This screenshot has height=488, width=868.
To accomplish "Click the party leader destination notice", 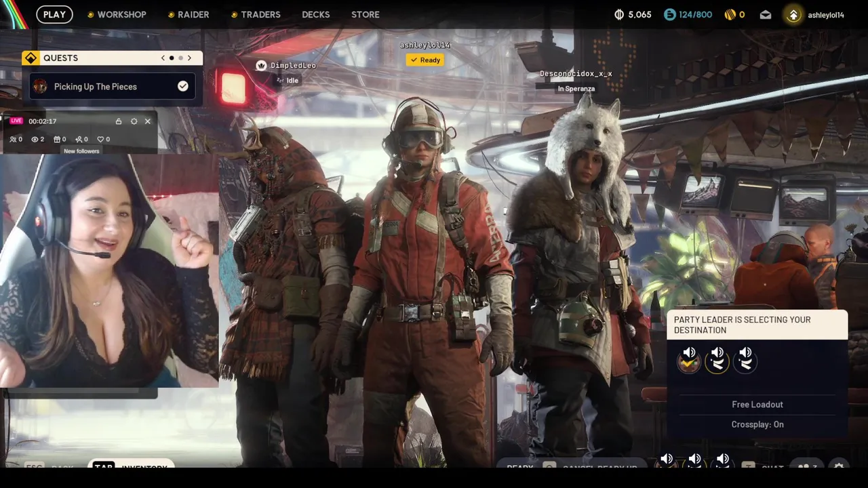I will click(x=757, y=325).
